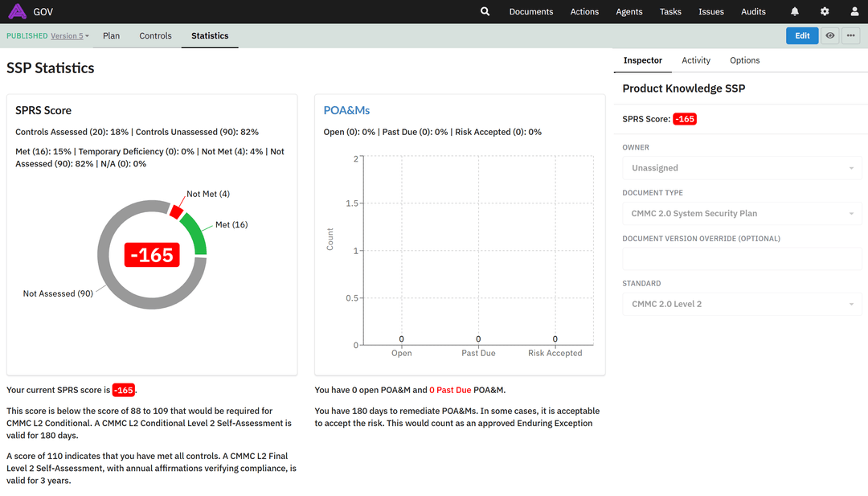Open the Documents menu

point(530,12)
